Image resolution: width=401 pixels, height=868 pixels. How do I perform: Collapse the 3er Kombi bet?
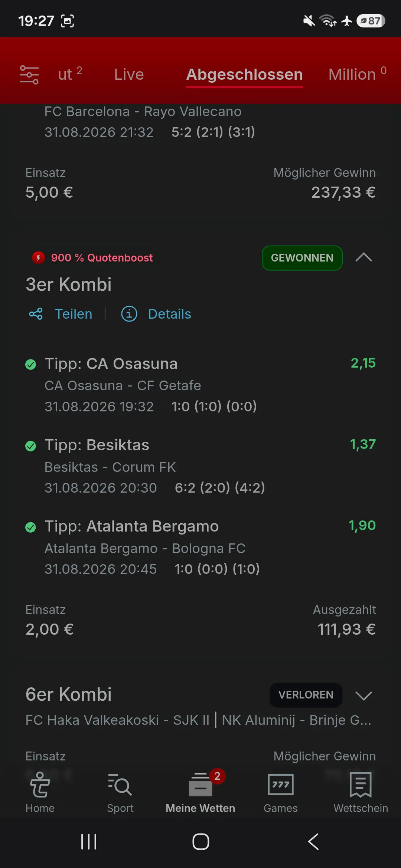coord(364,257)
